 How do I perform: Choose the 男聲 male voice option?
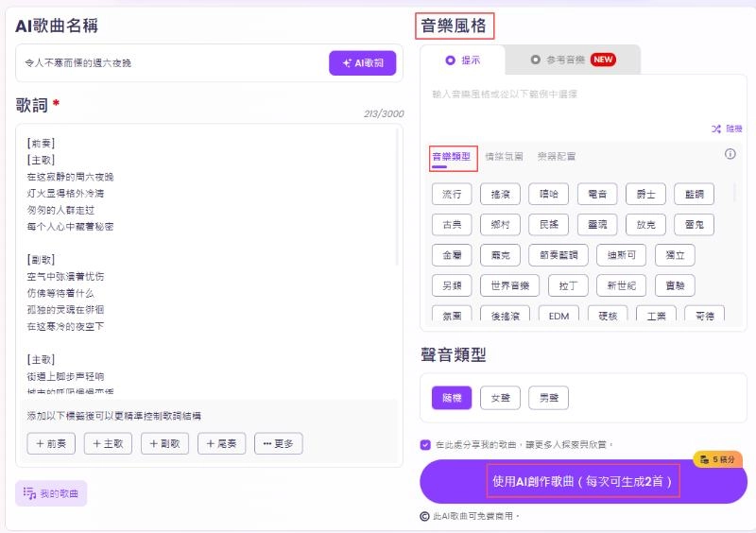tap(549, 398)
